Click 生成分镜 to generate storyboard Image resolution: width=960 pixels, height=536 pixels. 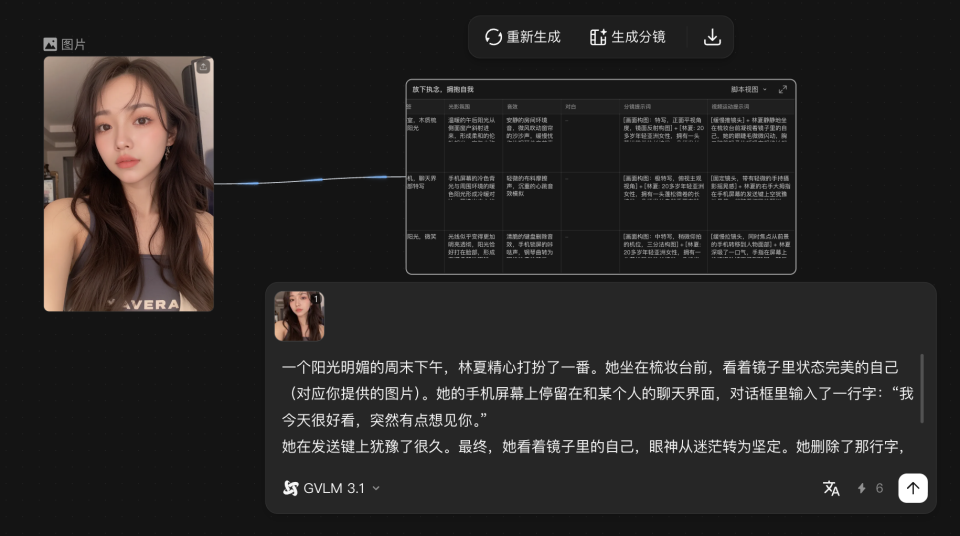[628, 37]
